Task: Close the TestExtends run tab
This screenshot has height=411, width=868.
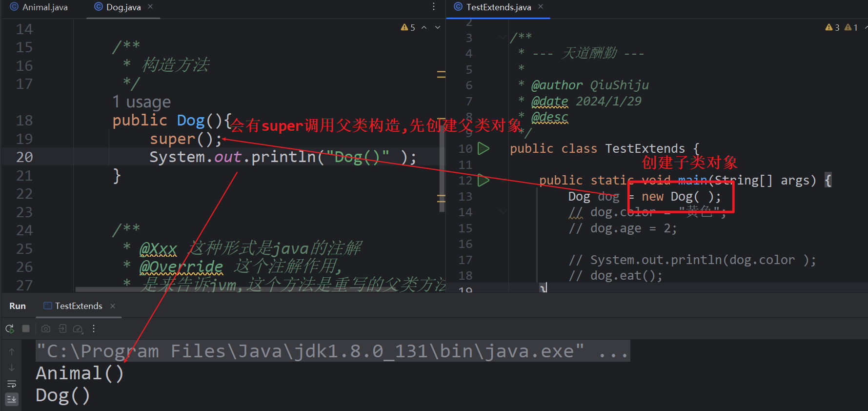Action: [113, 306]
